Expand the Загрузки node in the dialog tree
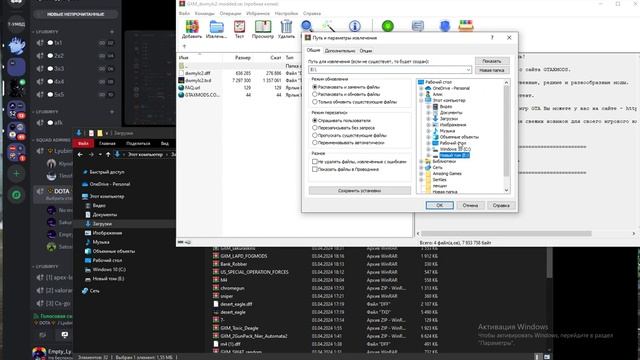This screenshot has width=640, height=360. click(428, 119)
